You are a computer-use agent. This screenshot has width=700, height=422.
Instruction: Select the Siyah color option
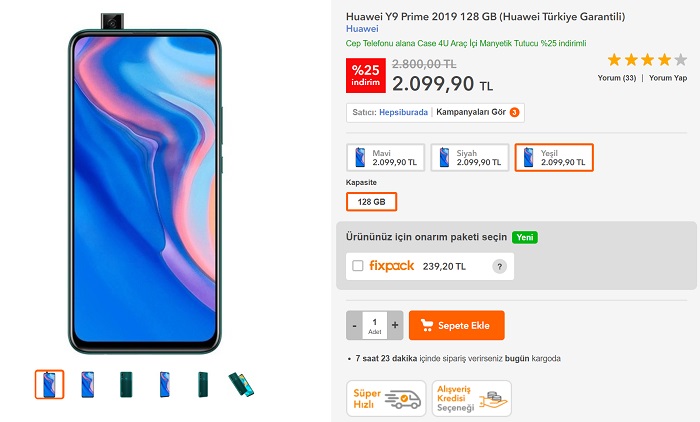(x=470, y=157)
